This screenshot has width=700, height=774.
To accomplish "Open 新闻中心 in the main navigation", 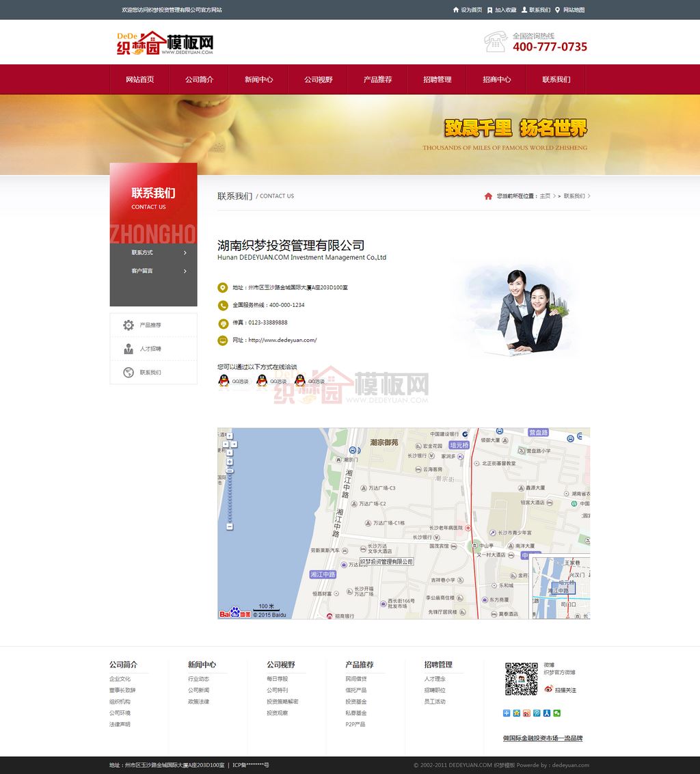I will [x=258, y=79].
